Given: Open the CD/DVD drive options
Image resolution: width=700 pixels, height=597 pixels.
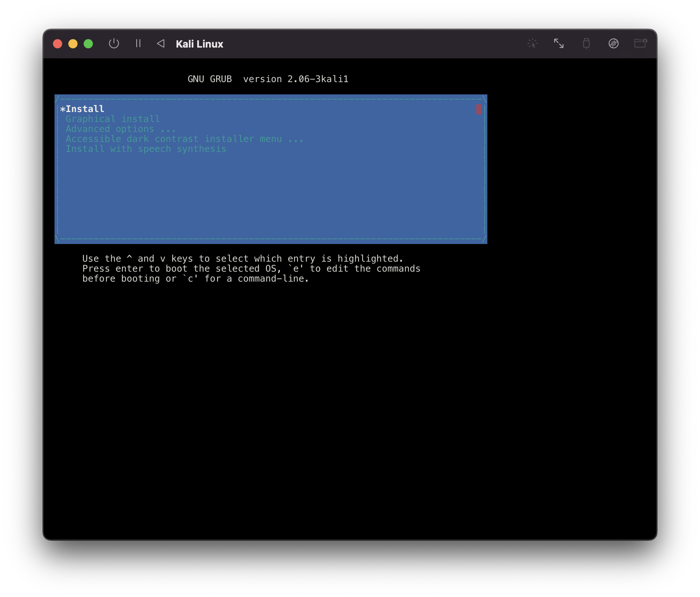Looking at the screenshot, I should [x=614, y=43].
